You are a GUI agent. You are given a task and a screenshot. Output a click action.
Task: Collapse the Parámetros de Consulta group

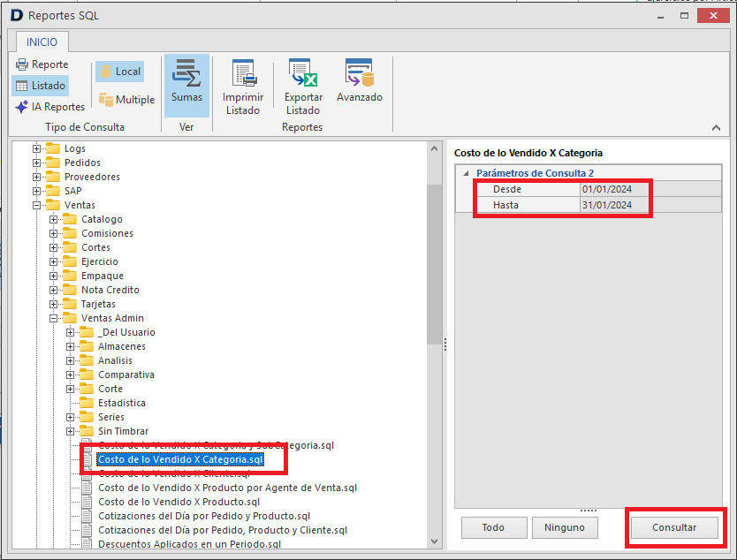tap(466, 173)
